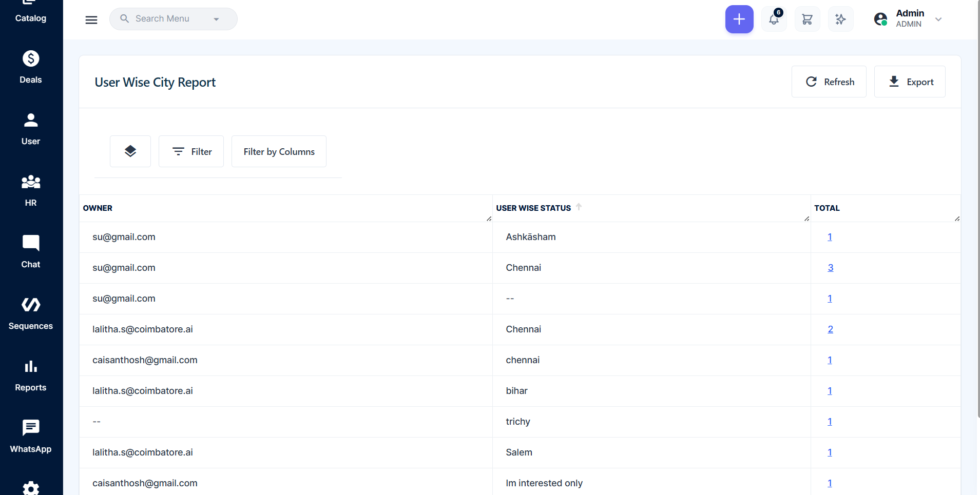Click the sort arrow beside USER WISE STATUS
The image size is (980, 495).
point(579,207)
